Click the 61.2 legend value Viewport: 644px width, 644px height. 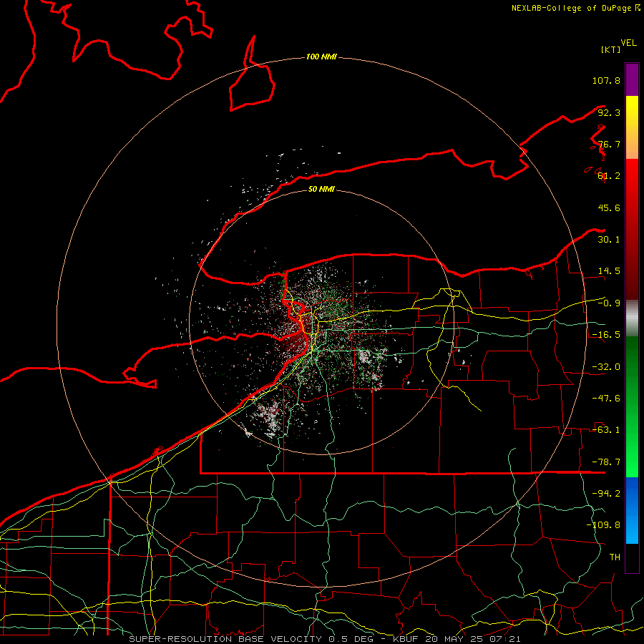coord(609,176)
